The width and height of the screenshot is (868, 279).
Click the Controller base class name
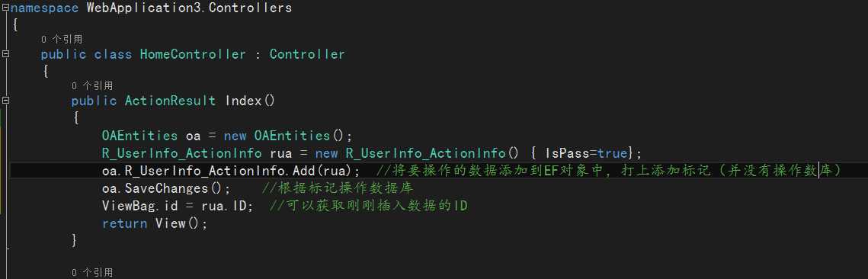tap(306, 54)
